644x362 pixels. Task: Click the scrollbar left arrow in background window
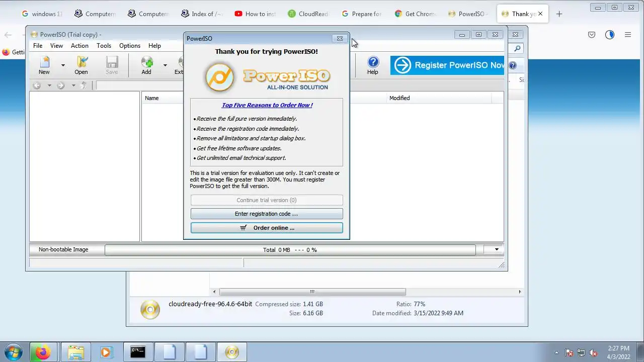[x=214, y=292]
